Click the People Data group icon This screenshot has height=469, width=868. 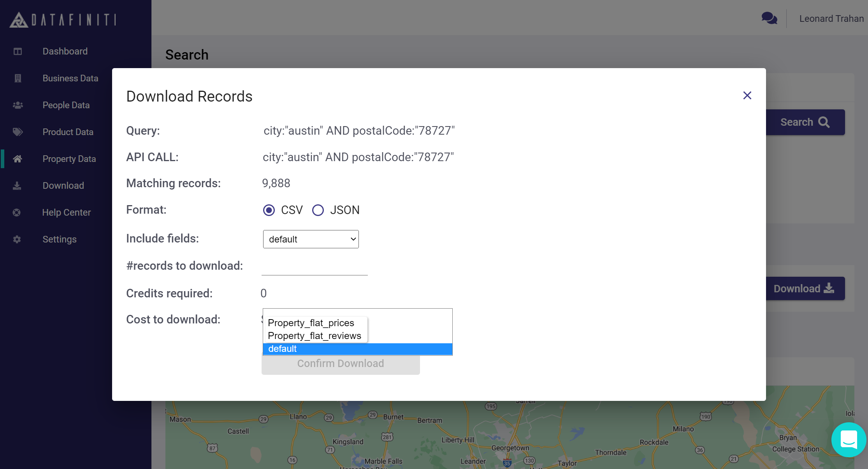click(x=18, y=105)
